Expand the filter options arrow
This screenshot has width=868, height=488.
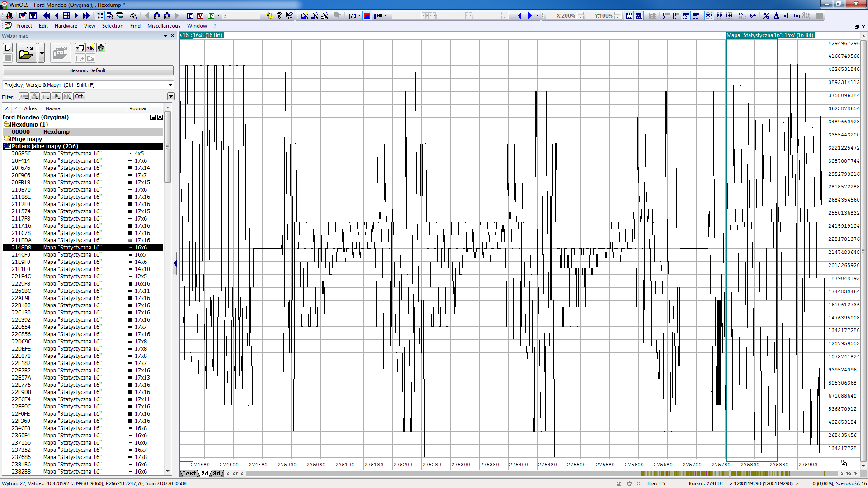pos(170,96)
